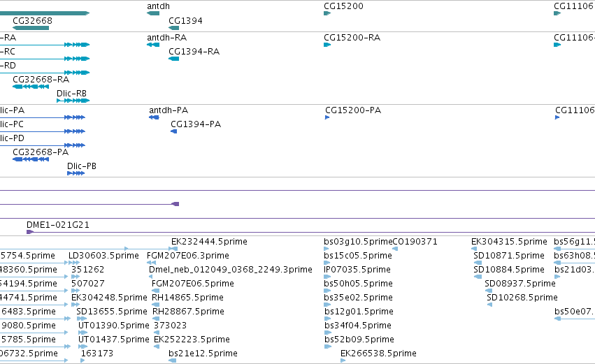Select the CG15200-PA protein label

pos(353,110)
